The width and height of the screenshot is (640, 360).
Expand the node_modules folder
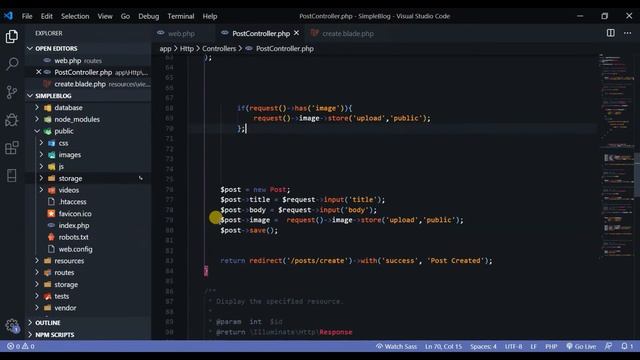pos(77,120)
